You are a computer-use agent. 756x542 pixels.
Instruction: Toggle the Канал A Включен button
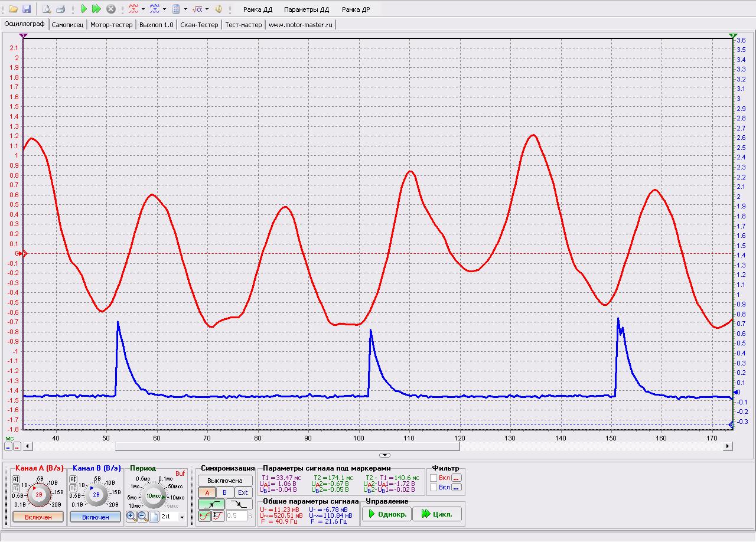(38, 517)
